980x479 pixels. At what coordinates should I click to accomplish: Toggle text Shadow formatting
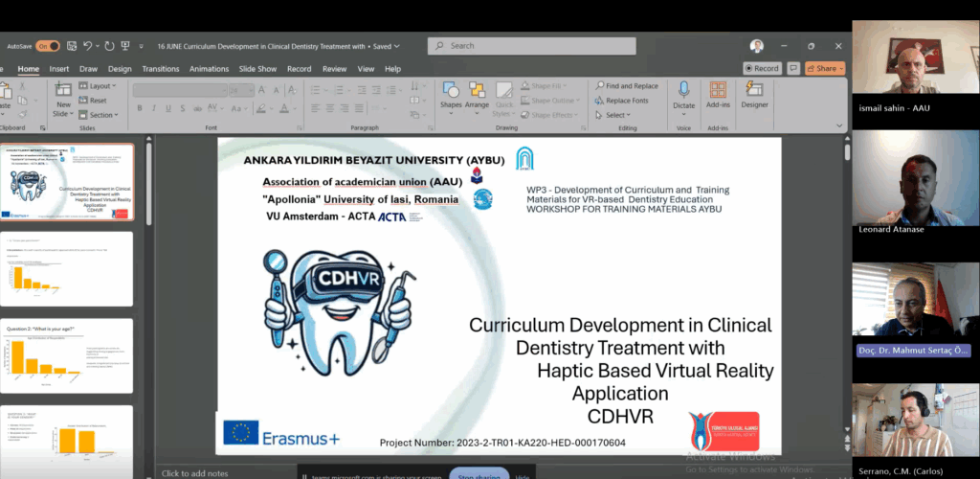coord(183,109)
